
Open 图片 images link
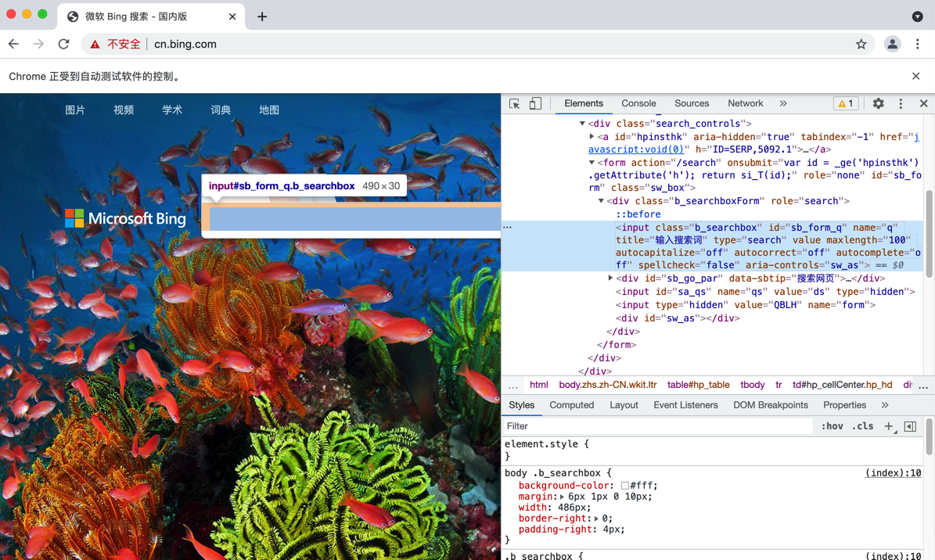point(75,109)
